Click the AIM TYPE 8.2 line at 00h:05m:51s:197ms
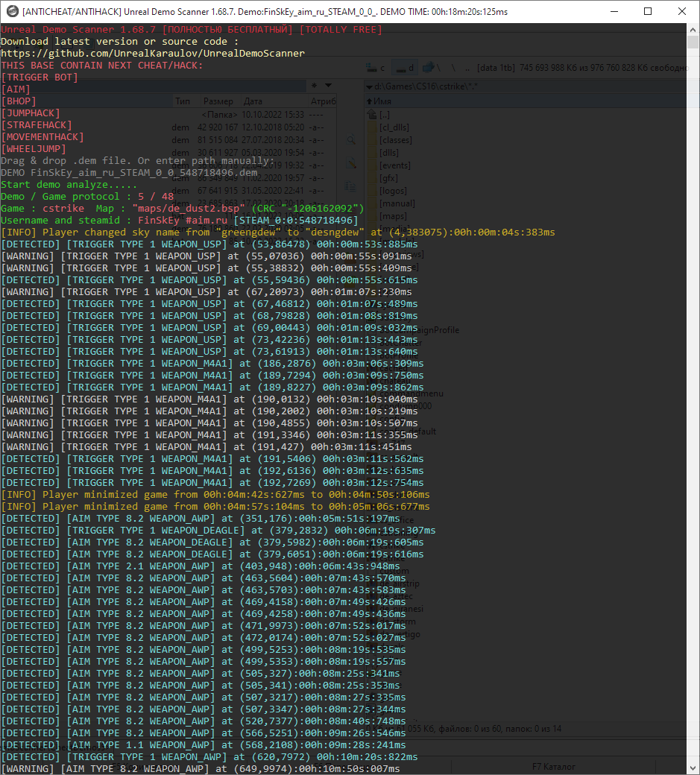 [201, 518]
